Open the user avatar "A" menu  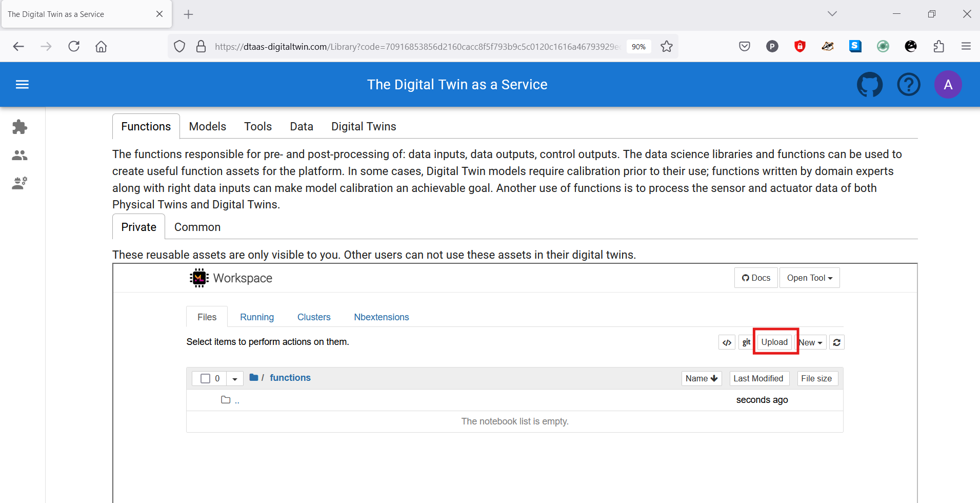click(x=948, y=85)
